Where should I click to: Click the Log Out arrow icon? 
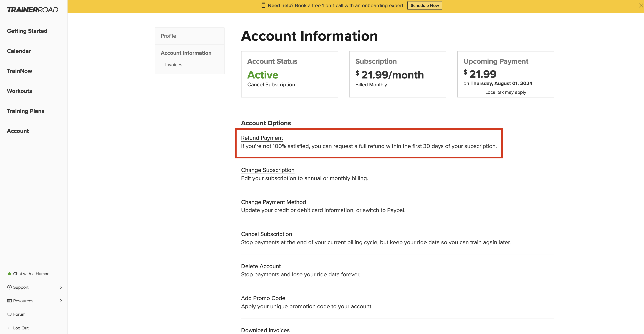9,328
